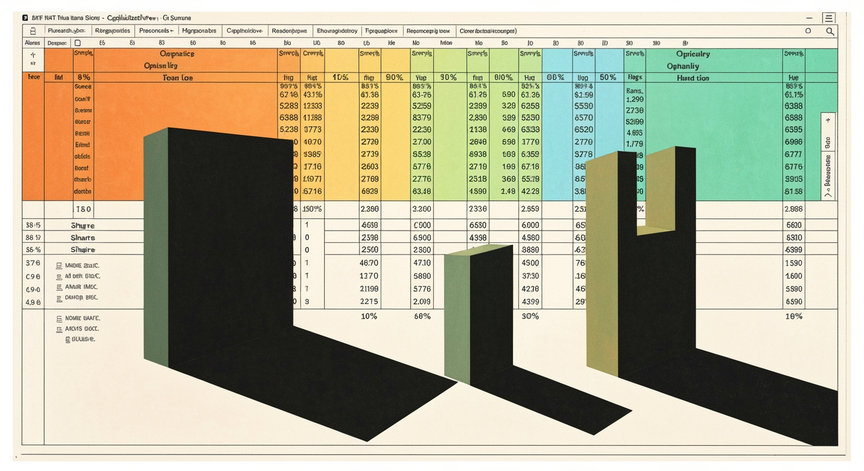The image size is (864, 471).
Task: Select the "50%" cell in the blue header
Action: tap(608, 78)
